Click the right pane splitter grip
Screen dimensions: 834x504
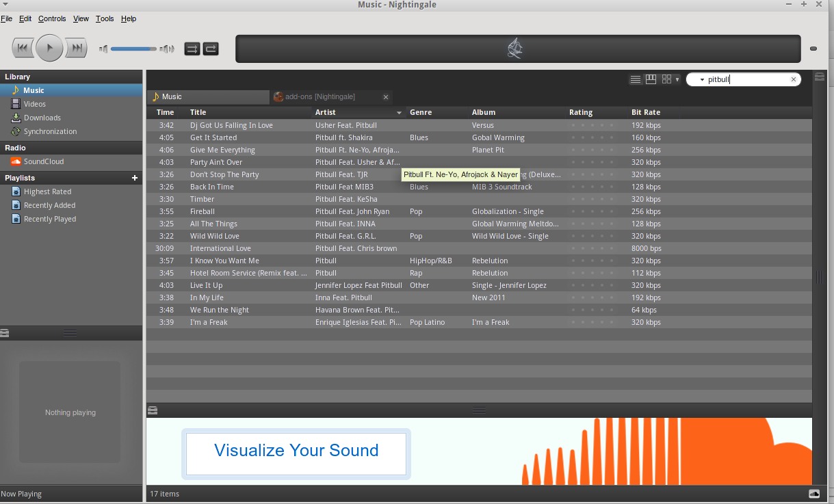818,276
